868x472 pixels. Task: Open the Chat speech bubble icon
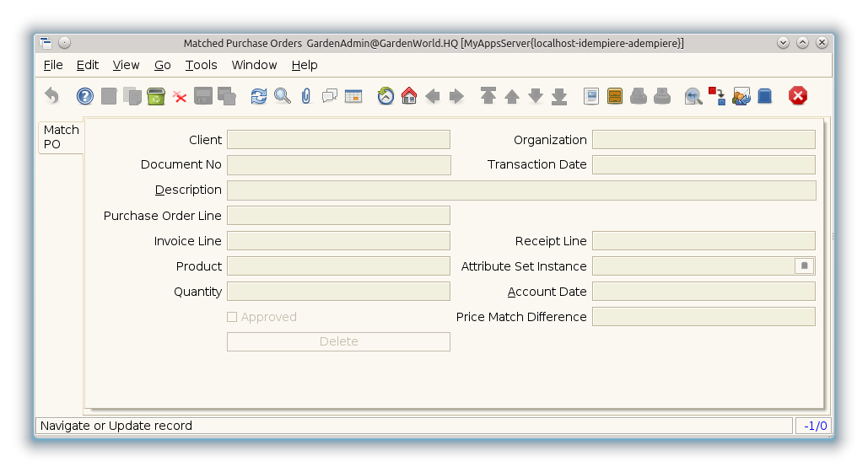330,96
